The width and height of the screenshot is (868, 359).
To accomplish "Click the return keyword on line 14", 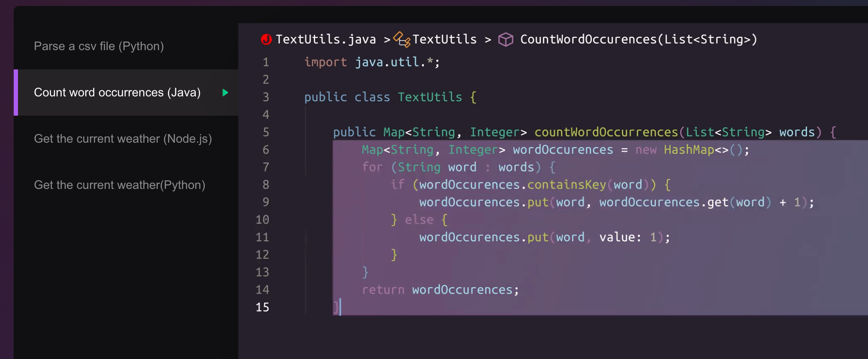I will [x=383, y=290].
